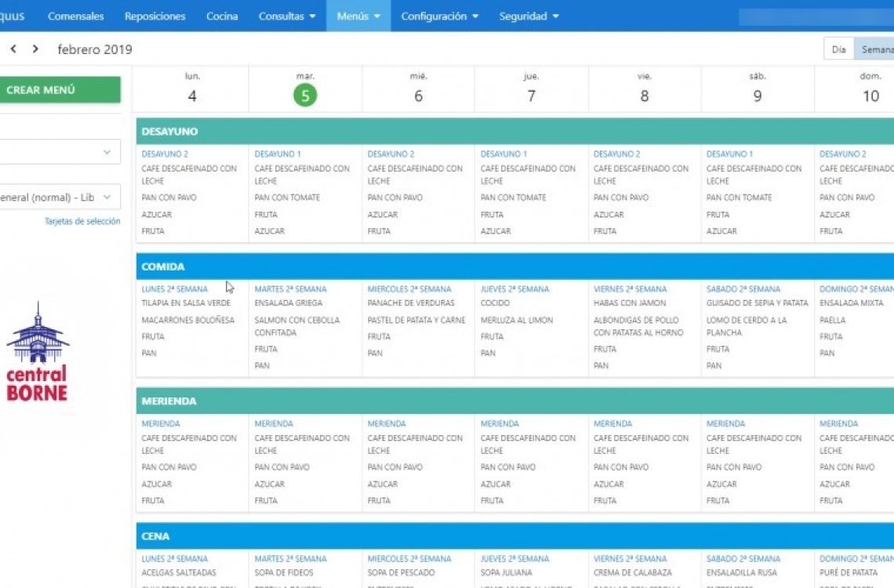
Task: Open MARTES 2ª SEMANA comida menu
Action: tap(290, 289)
